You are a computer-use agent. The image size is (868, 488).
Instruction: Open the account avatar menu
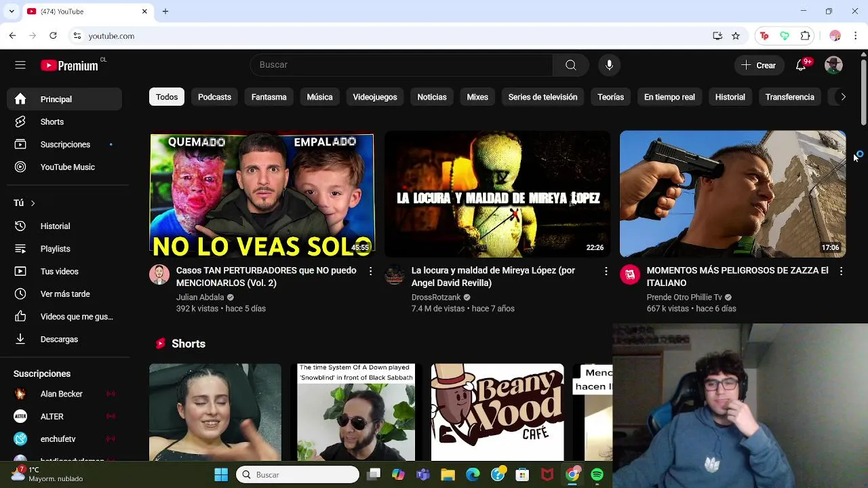click(833, 65)
